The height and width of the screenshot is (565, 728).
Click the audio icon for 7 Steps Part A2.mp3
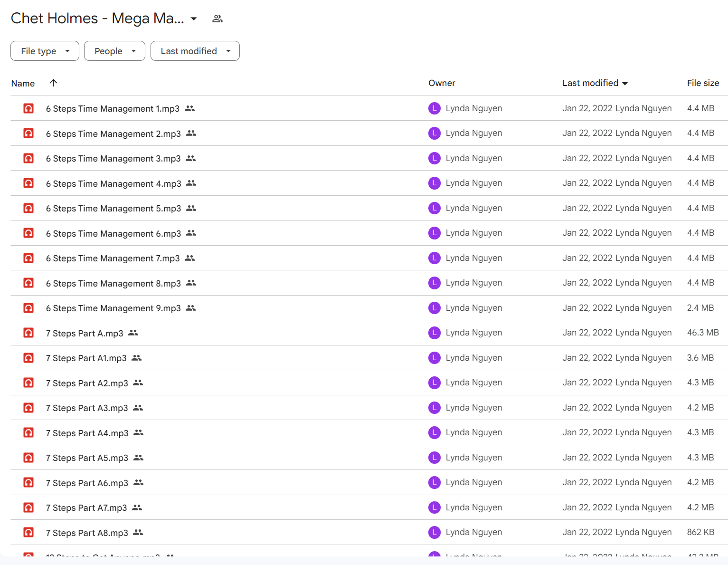[x=28, y=383]
